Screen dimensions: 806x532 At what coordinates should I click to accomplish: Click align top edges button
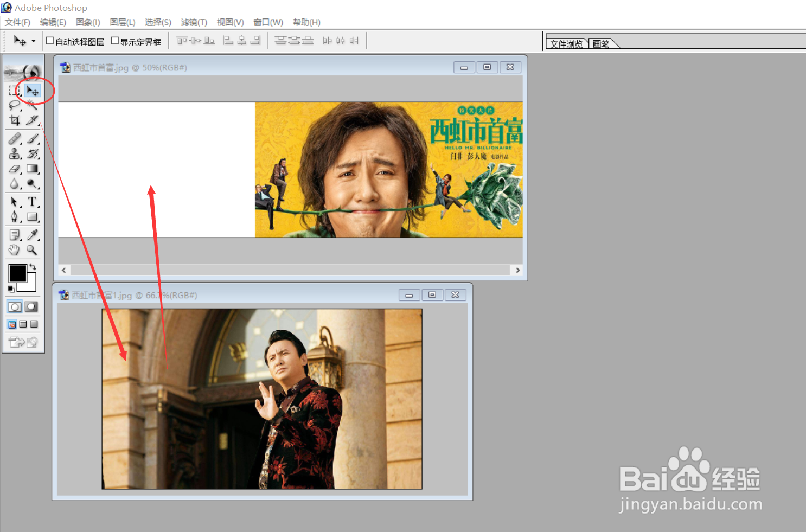pyautogui.click(x=182, y=41)
